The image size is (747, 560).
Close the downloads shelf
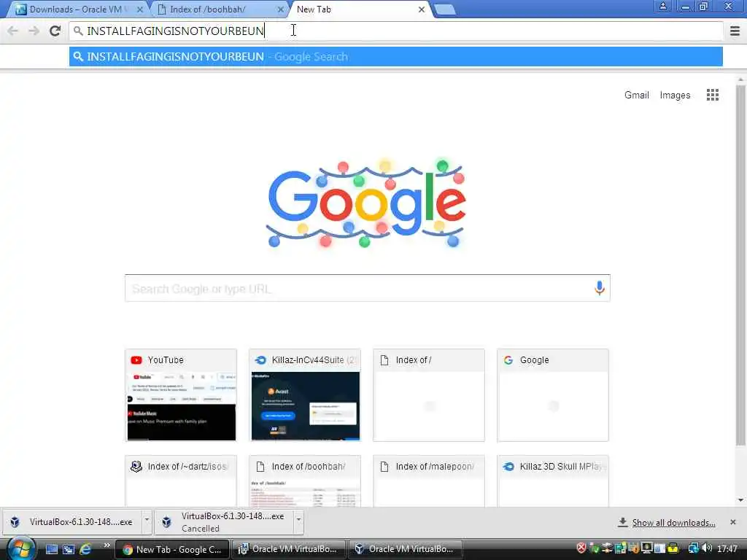click(732, 522)
